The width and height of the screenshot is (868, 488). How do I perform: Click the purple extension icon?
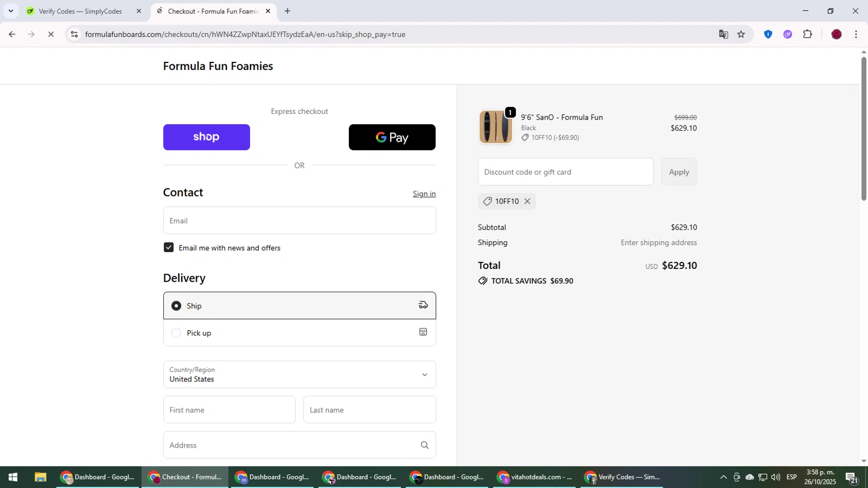[x=788, y=34]
